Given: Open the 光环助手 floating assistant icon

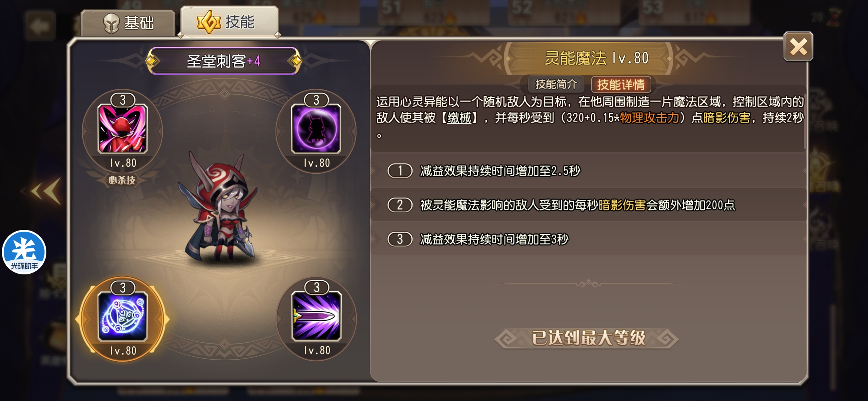Looking at the screenshot, I should (x=24, y=252).
